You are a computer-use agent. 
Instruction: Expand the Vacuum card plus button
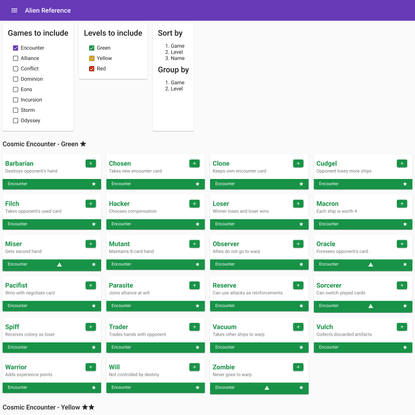298,327
